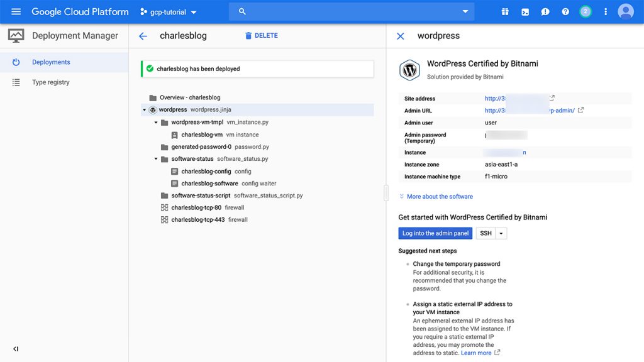Select wordpress wordpress.jinja tree row
644x362 pixels.
(x=257, y=109)
